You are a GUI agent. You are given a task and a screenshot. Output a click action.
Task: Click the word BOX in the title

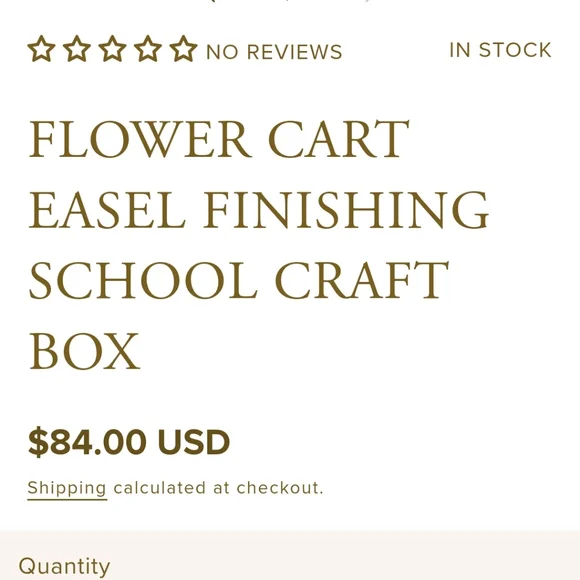coord(84,351)
